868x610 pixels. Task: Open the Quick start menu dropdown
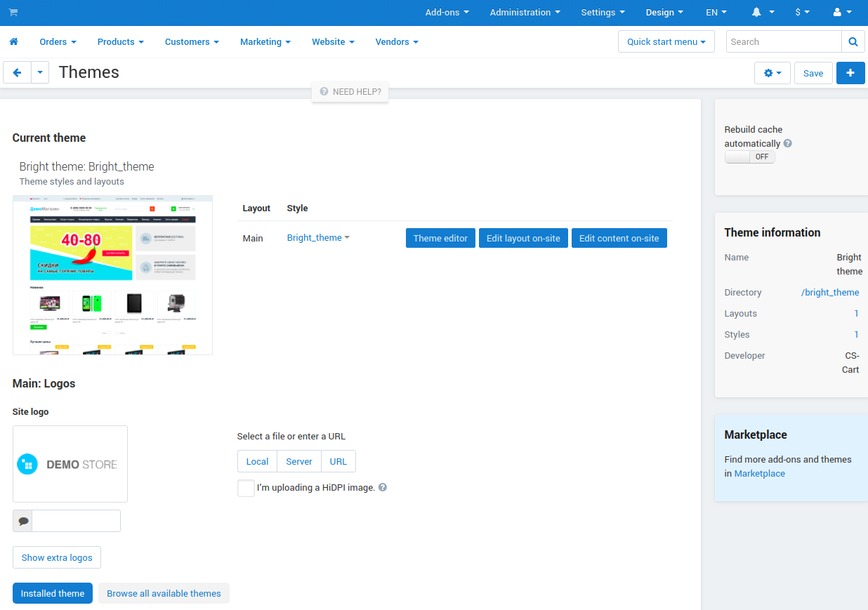point(666,42)
